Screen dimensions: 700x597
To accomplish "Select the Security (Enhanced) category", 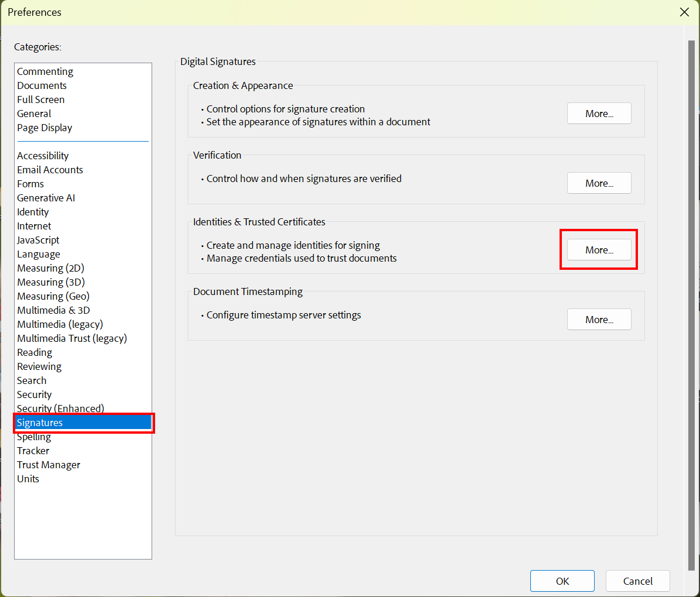I will [x=60, y=408].
